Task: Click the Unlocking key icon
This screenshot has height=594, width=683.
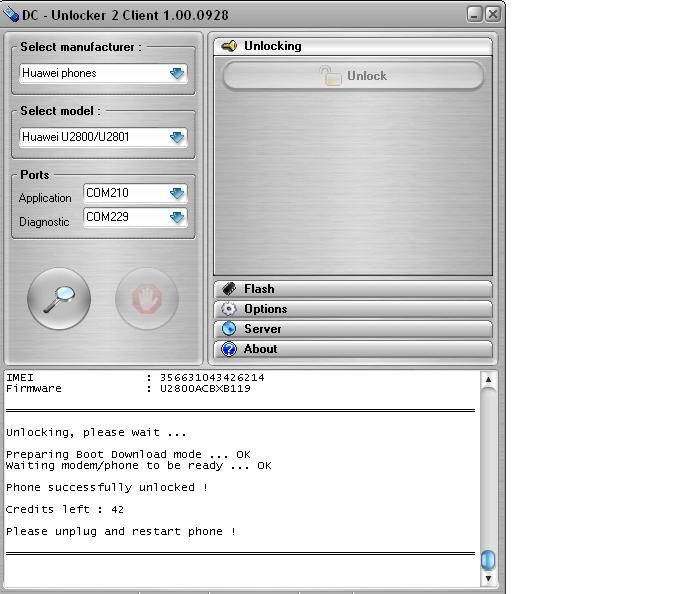Action: [x=229, y=46]
